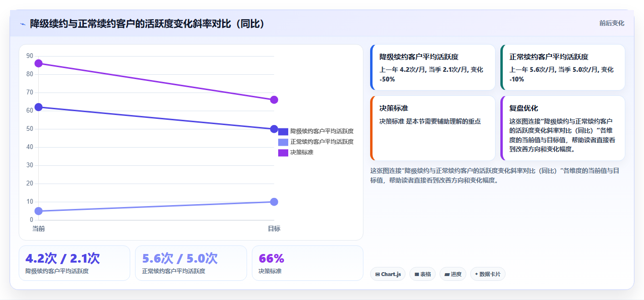Click the light blue data point at 目标
Viewport: 644px width, 300px height.
coord(274,202)
